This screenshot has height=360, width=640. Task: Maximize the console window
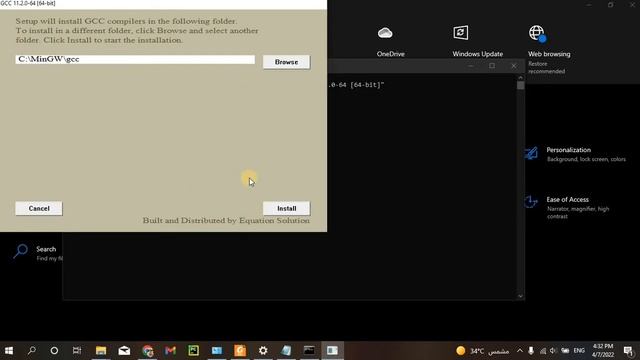pos(492,66)
